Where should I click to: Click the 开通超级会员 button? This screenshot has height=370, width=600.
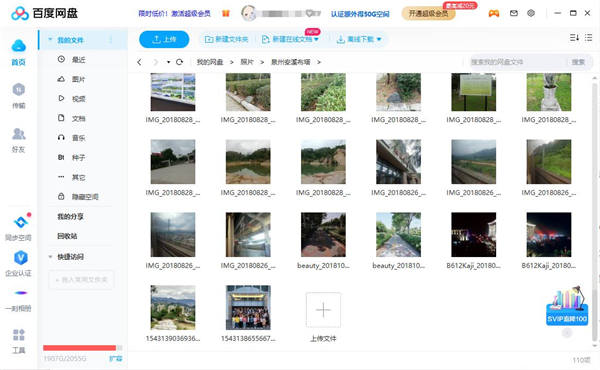coord(428,13)
